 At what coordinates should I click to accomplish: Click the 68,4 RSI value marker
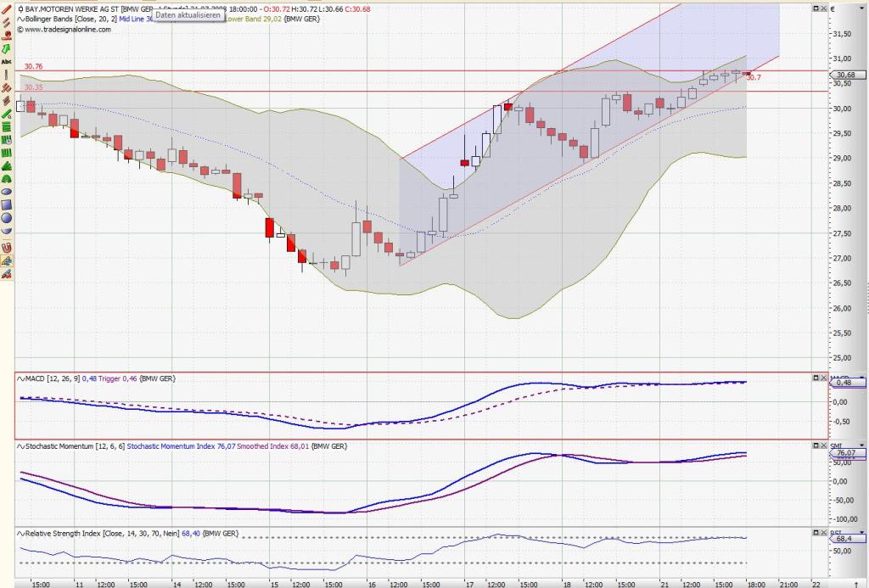point(846,539)
